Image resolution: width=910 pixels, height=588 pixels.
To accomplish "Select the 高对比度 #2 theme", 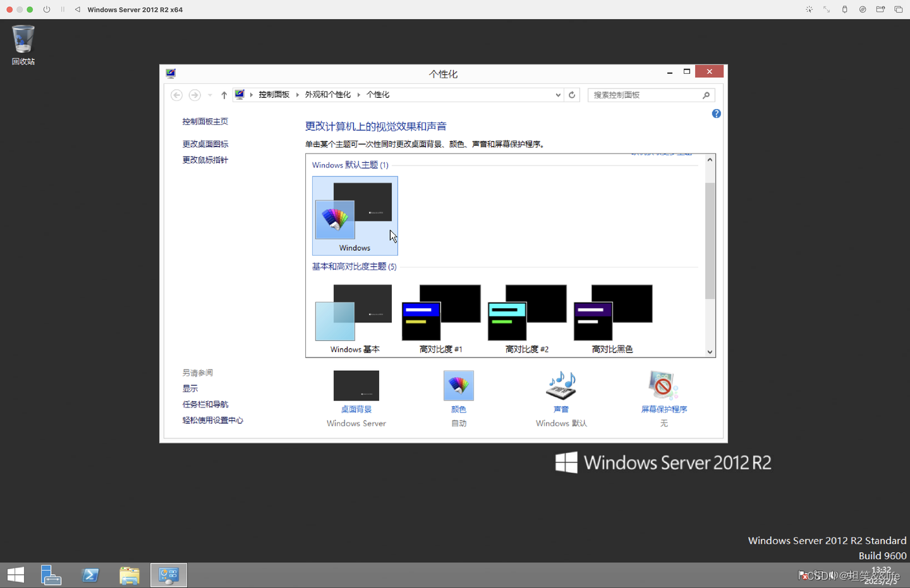I will pos(527,319).
